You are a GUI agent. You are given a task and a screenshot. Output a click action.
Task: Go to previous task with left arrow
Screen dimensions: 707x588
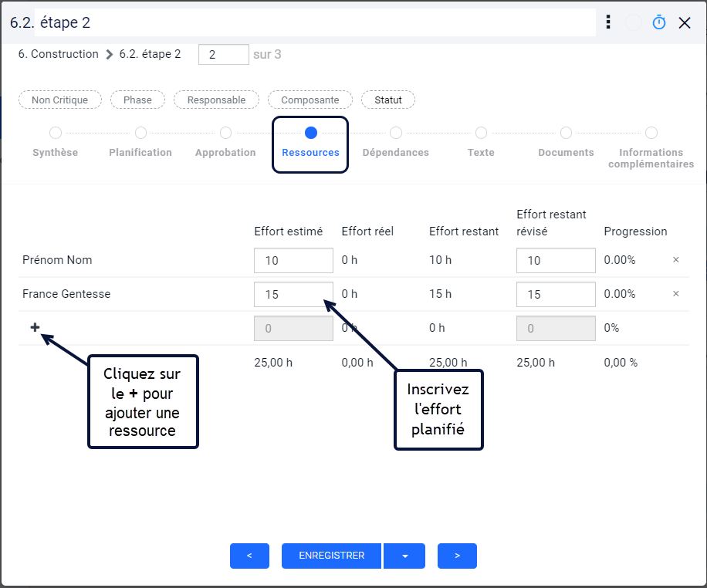(249, 556)
